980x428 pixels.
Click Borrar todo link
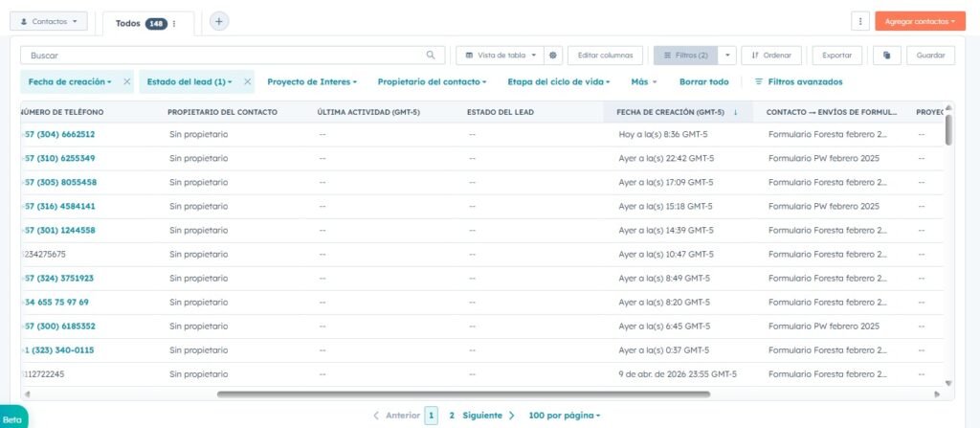pyautogui.click(x=703, y=82)
